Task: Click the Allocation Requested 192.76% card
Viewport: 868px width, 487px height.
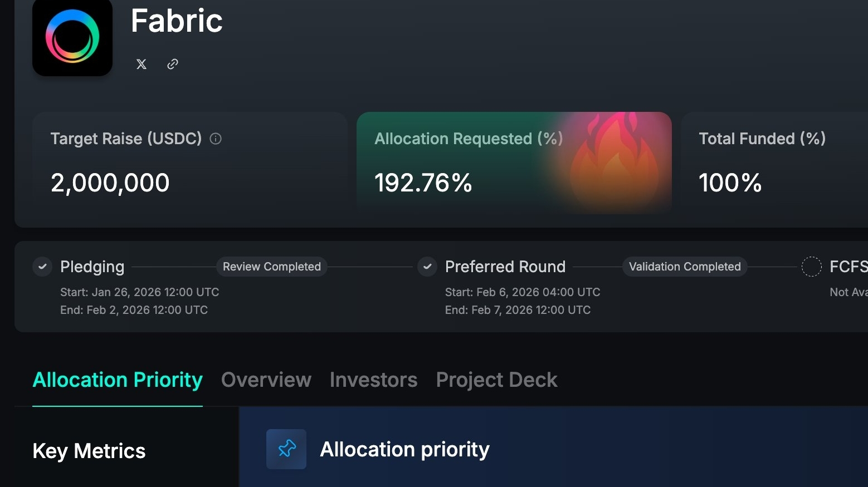Action: point(446,167)
